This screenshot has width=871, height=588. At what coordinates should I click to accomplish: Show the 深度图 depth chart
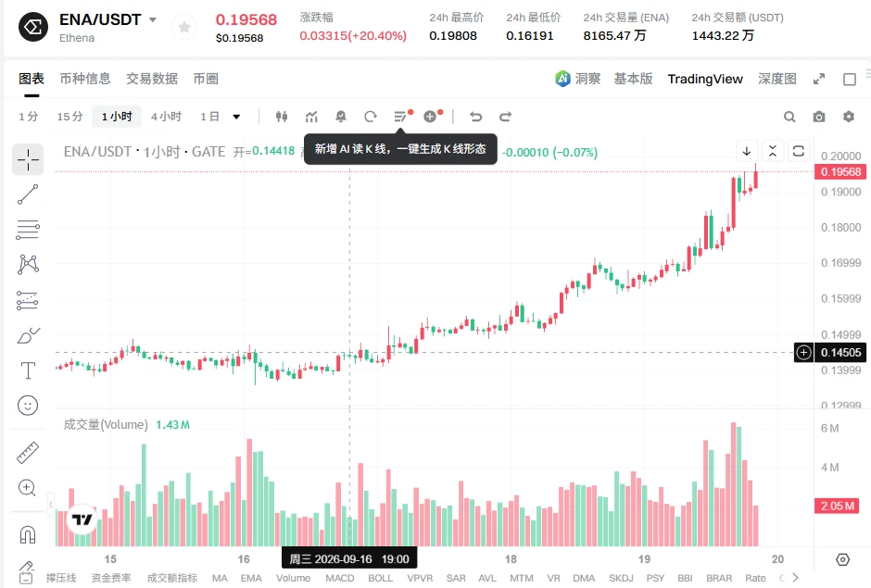coord(777,79)
